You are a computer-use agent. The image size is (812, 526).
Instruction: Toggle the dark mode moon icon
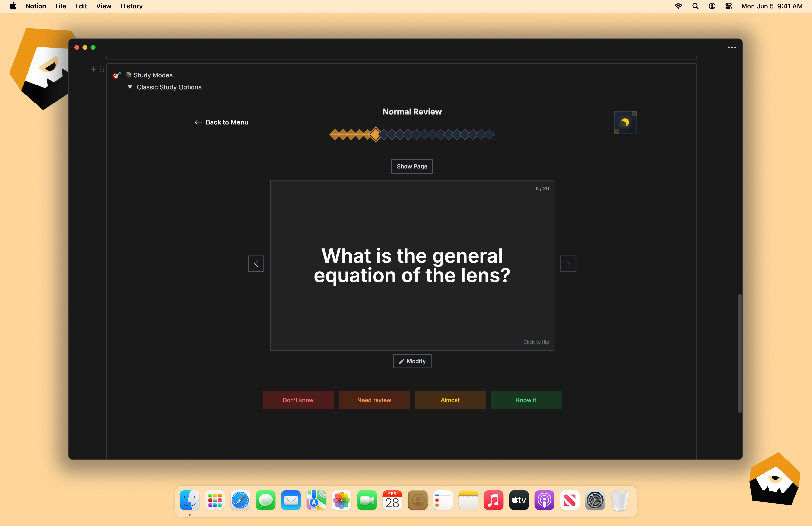(x=625, y=122)
